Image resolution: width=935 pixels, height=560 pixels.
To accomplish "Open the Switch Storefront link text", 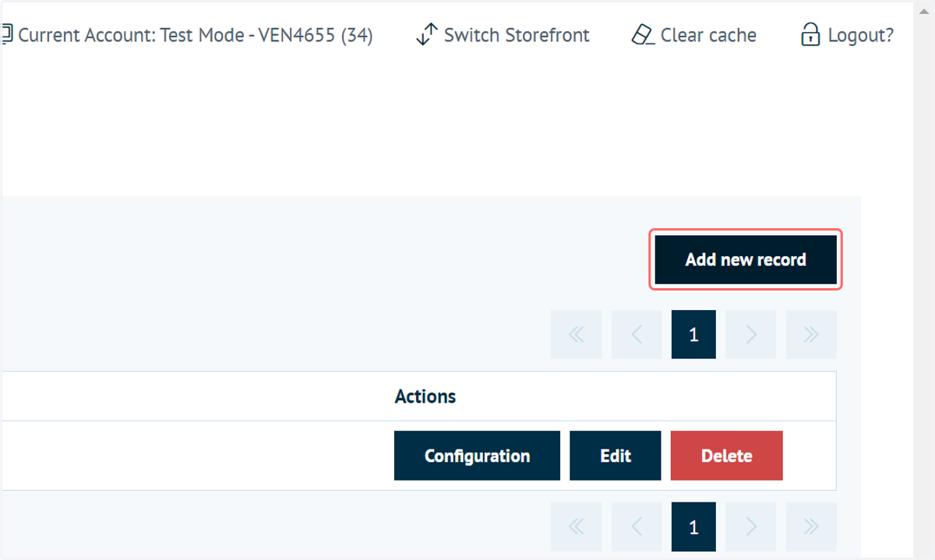I will point(517,35).
